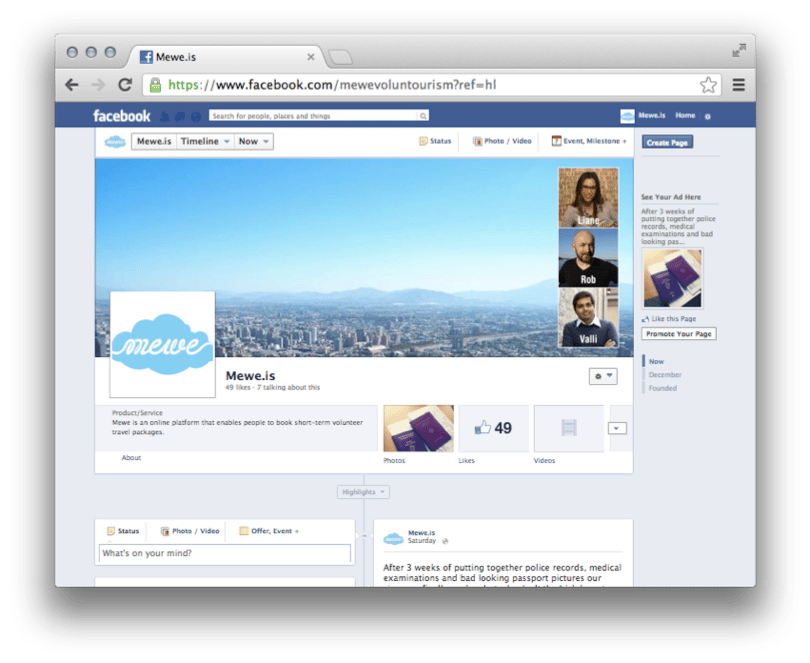Click the Mewe.is name link on post
Screen dimensions: 810x663
coord(422,533)
